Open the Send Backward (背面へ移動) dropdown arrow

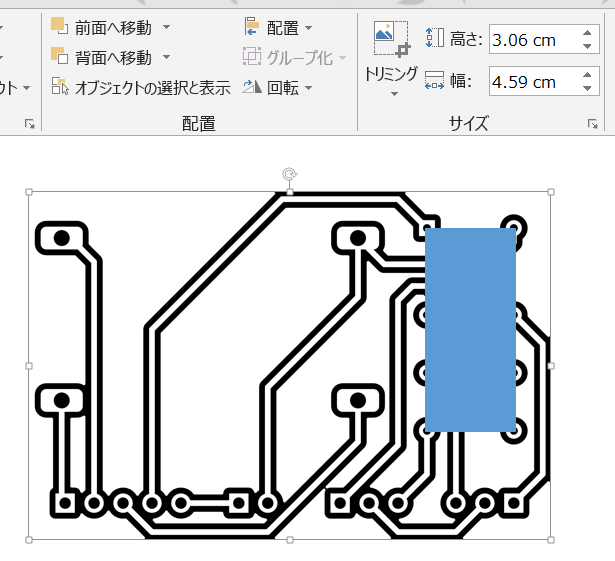tap(166, 57)
